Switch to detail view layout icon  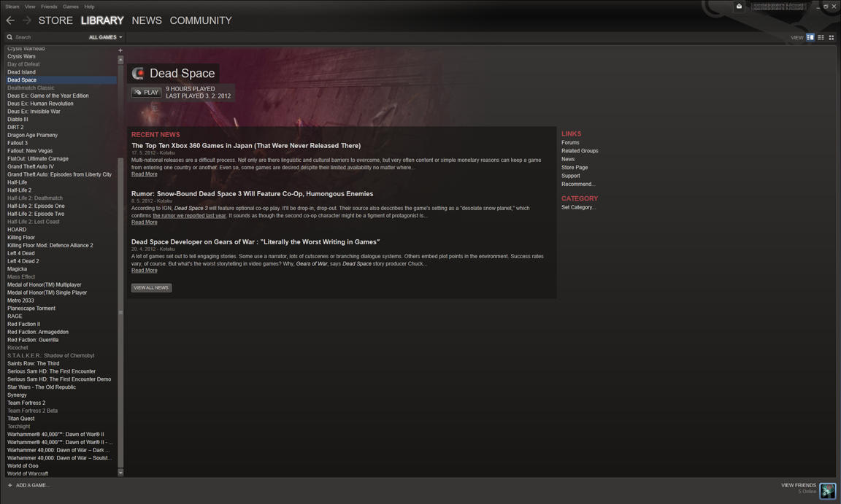(x=810, y=37)
